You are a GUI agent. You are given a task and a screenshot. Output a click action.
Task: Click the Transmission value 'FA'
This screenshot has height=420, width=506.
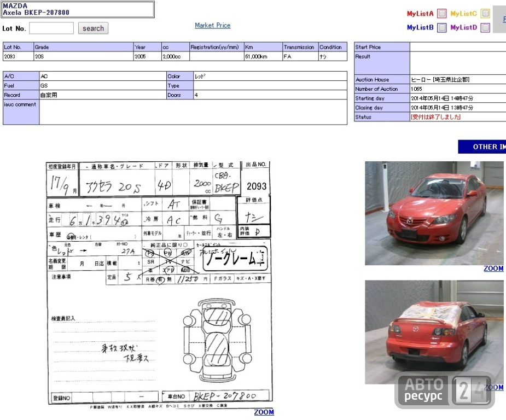288,56
